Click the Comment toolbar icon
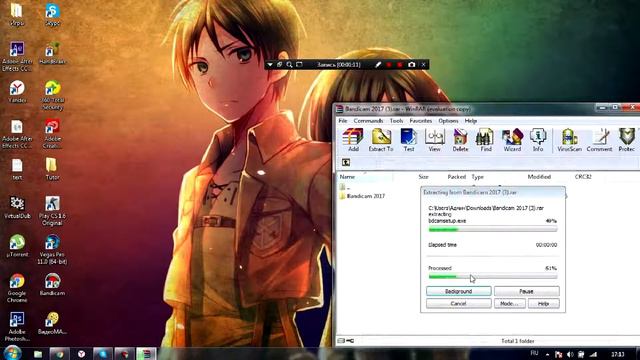The image size is (640, 360). click(x=599, y=140)
